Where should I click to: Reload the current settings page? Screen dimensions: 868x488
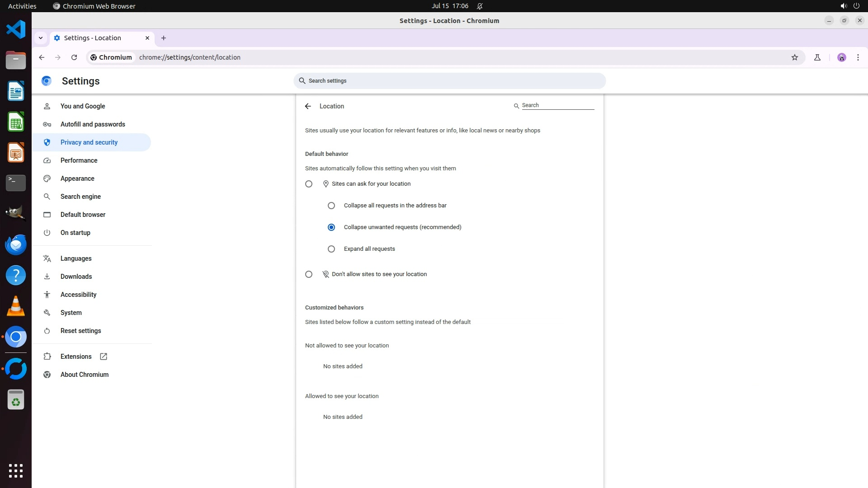[x=74, y=57]
